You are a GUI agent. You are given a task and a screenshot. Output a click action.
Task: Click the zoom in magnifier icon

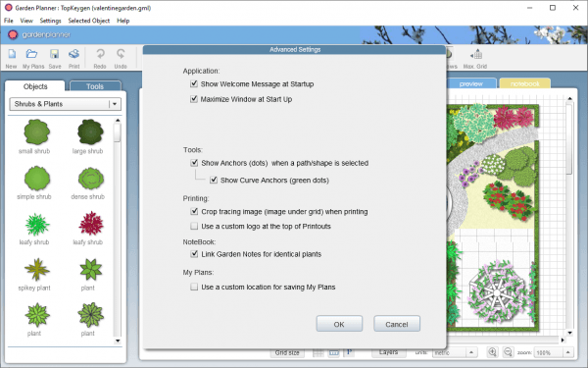492,352
